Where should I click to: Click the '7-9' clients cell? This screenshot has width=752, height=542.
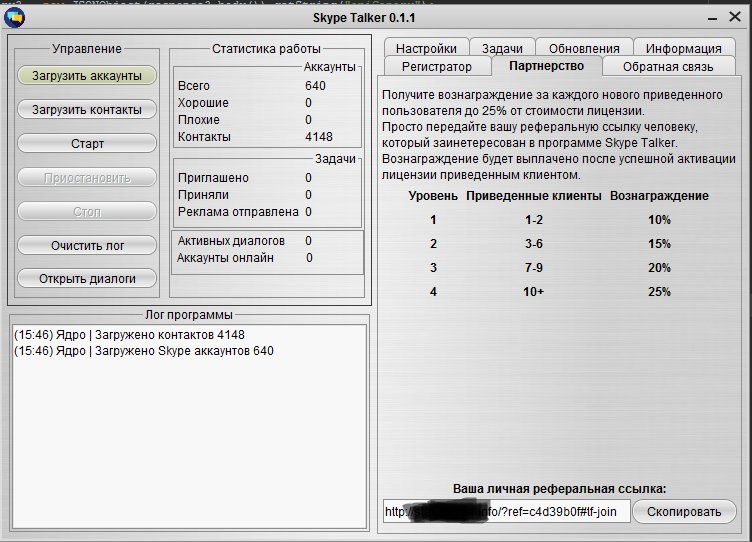[534, 268]
